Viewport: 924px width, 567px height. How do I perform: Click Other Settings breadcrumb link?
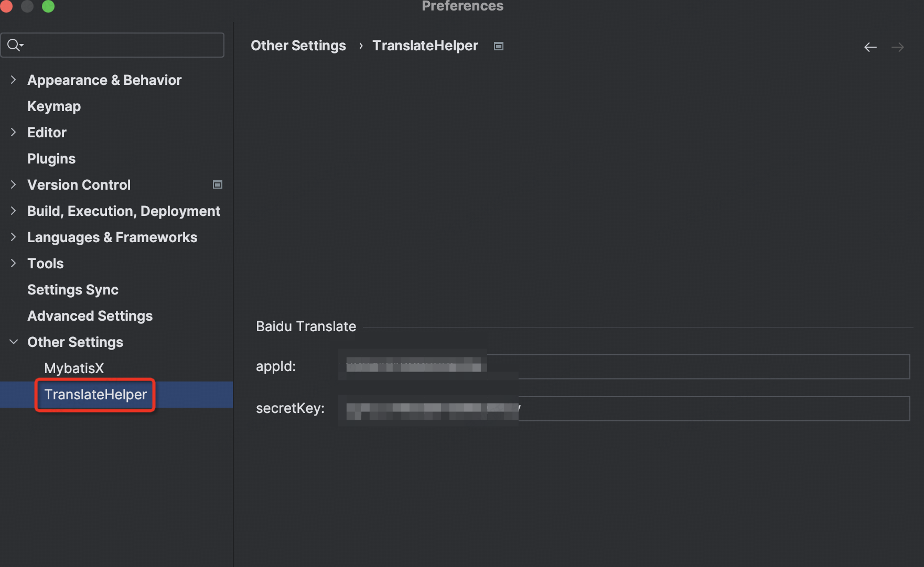(x=298, y=46)
